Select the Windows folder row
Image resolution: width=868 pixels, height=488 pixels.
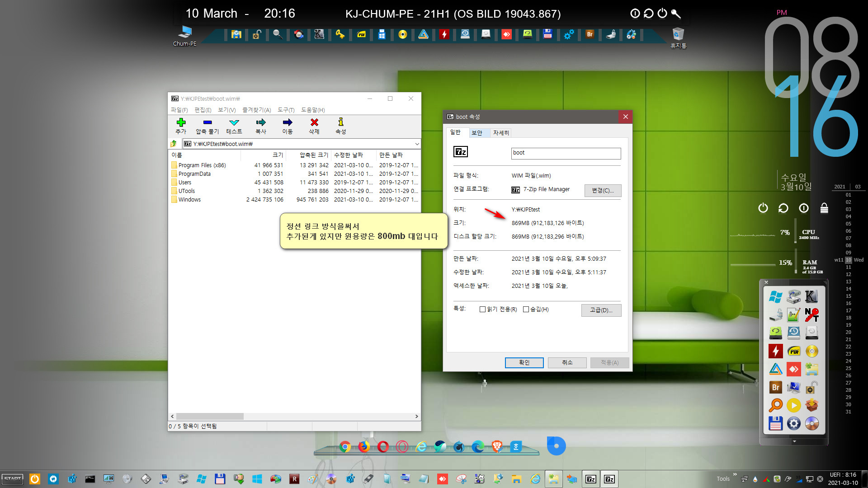pos(294,200)
